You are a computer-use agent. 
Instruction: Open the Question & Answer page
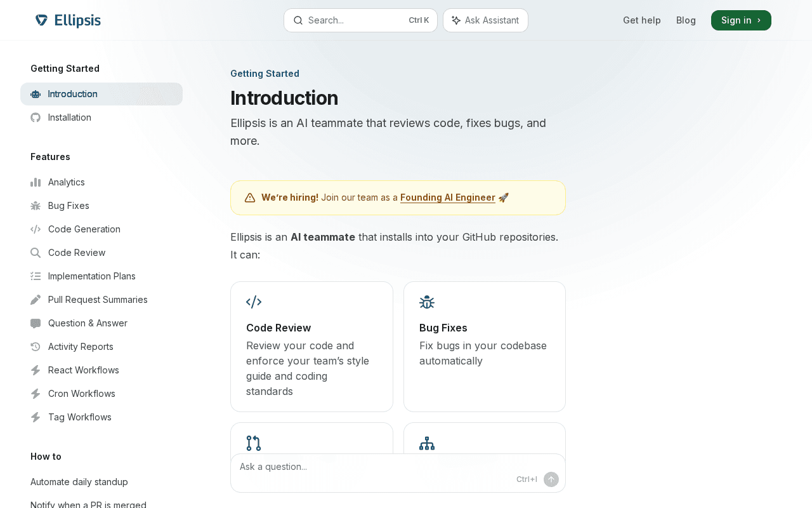click(x=101, y=323)
